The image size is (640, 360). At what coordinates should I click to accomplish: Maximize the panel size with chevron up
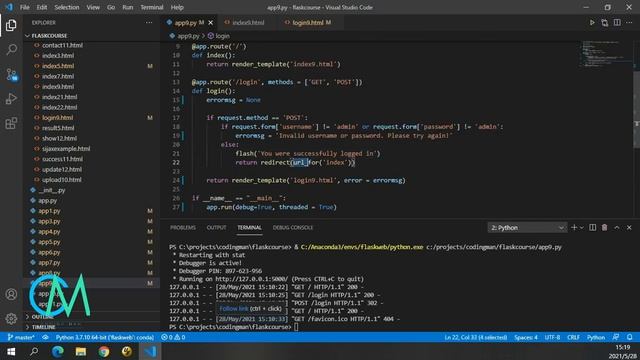pyautogui.click(x=617, y=227)
